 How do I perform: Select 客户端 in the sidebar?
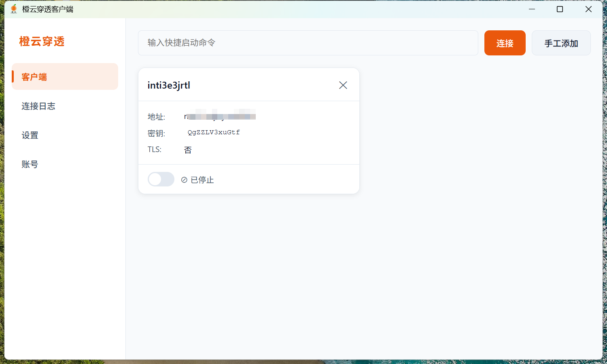pos(34,76)
